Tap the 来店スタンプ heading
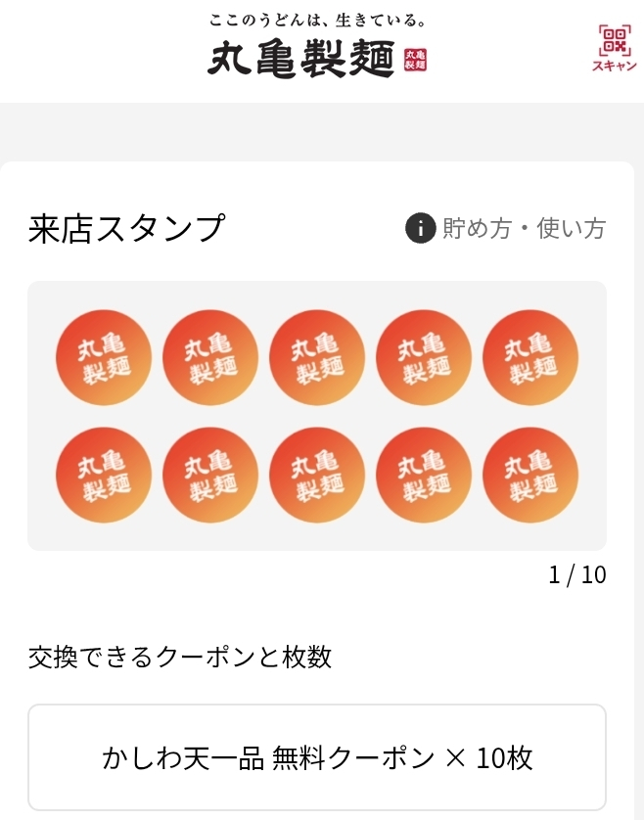 [127, 229]
